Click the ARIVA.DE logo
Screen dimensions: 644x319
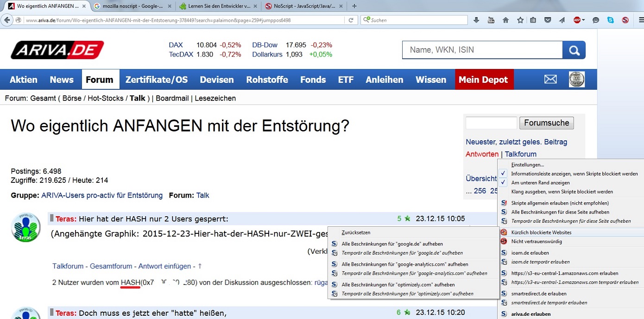point(57,50)
